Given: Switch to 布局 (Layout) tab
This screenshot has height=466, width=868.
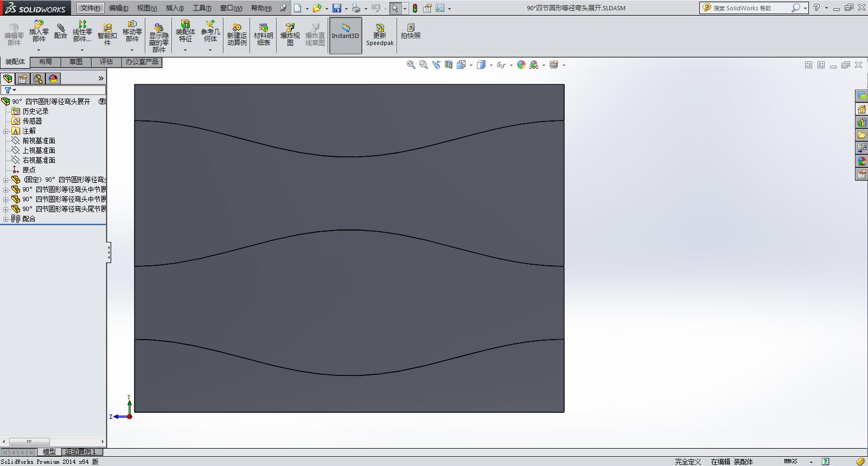Looking at the screenshot, I should pos(46,62).
